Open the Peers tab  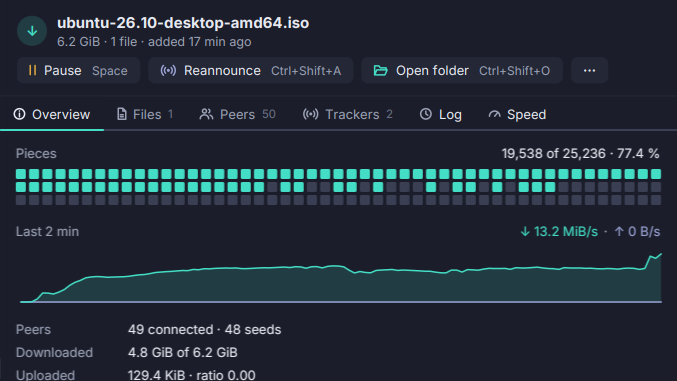click(237, 114)
